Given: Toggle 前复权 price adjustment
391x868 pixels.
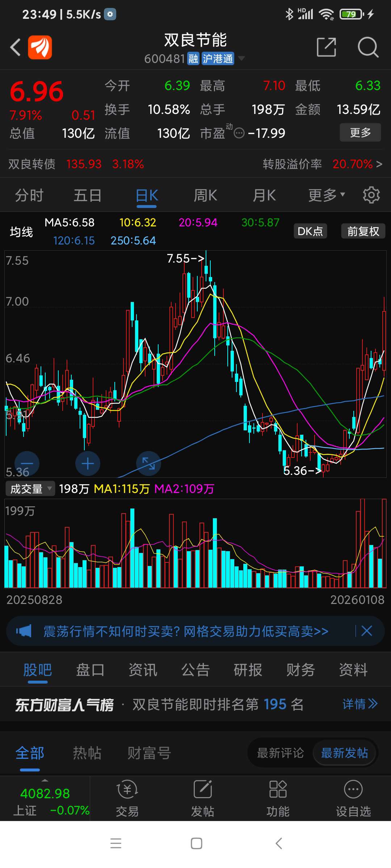Looking at the screenshot, I should 363,231.
